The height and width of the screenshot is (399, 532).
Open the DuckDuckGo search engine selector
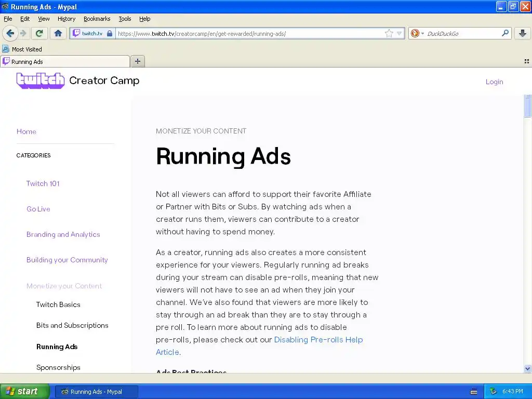coord(417,33)
